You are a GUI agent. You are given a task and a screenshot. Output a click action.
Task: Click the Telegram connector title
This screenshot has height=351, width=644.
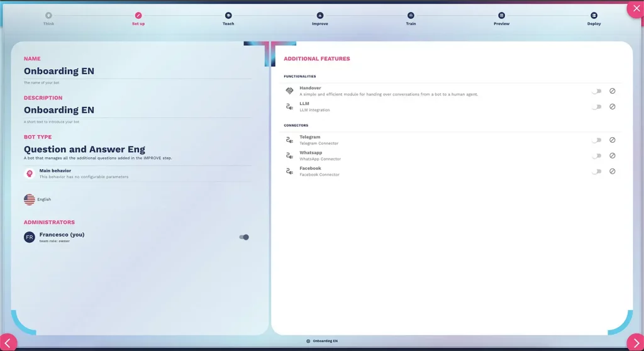point(309,137)
